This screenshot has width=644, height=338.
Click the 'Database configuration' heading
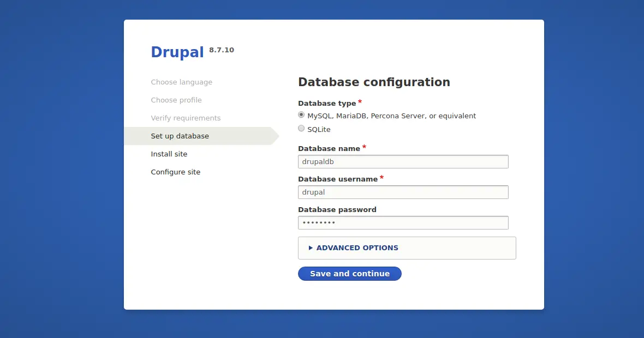(x=374, y=82)
